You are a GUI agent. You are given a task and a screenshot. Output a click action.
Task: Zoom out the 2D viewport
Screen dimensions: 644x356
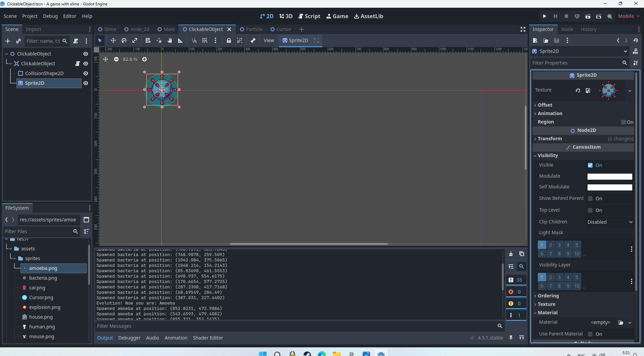(116, 59)
